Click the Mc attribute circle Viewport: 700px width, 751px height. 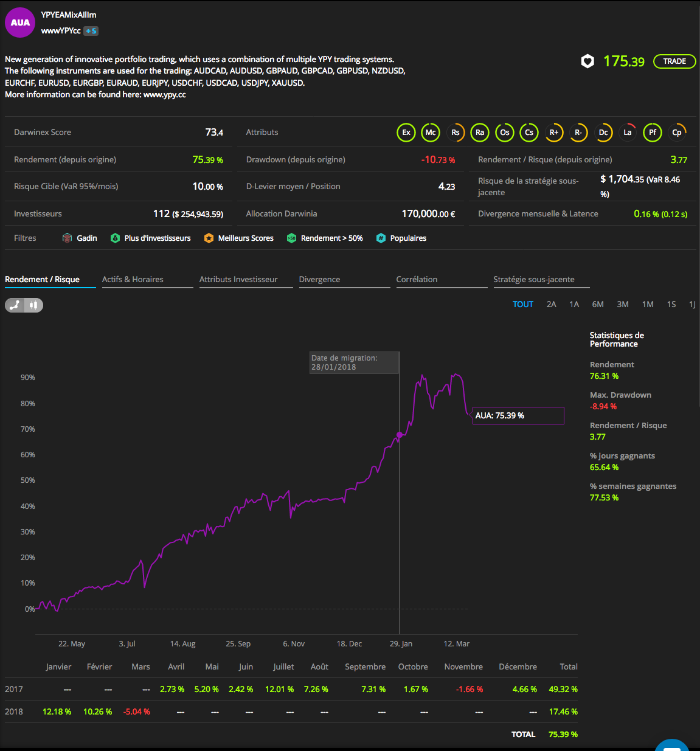click(x=431, y=132)
